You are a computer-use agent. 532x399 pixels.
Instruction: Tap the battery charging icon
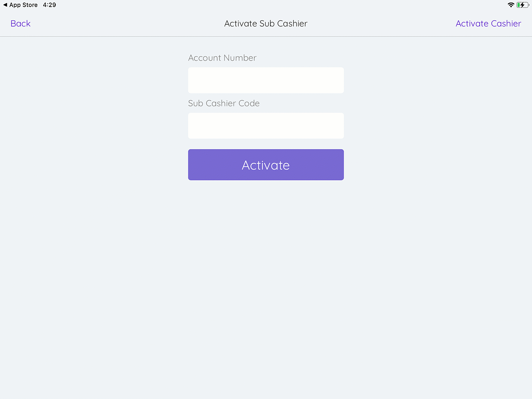pyautogui.click(x=523, y=5)
